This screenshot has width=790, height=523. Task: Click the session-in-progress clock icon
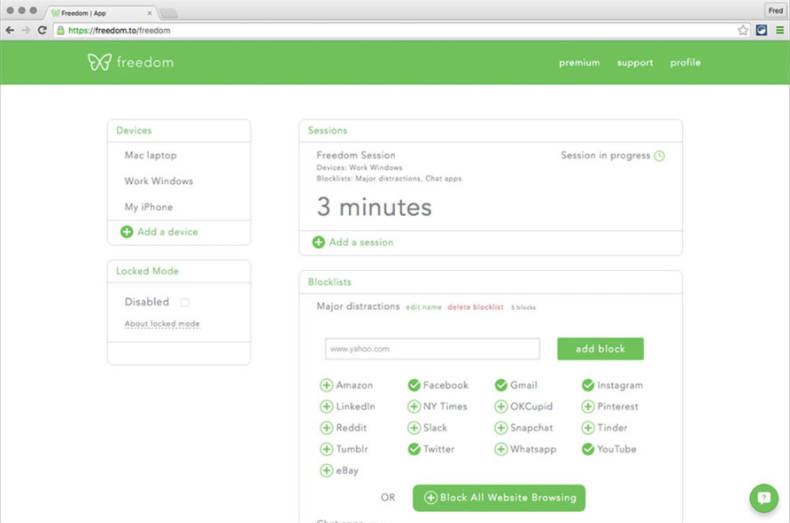click(659, 156)
